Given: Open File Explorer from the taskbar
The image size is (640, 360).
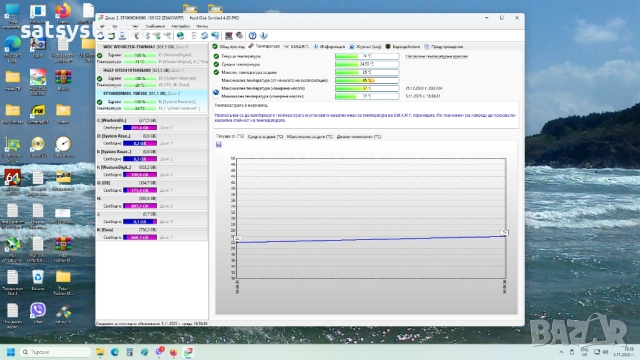Looking at the screenshot, I should pyautogui.click(x=100, y=352).
